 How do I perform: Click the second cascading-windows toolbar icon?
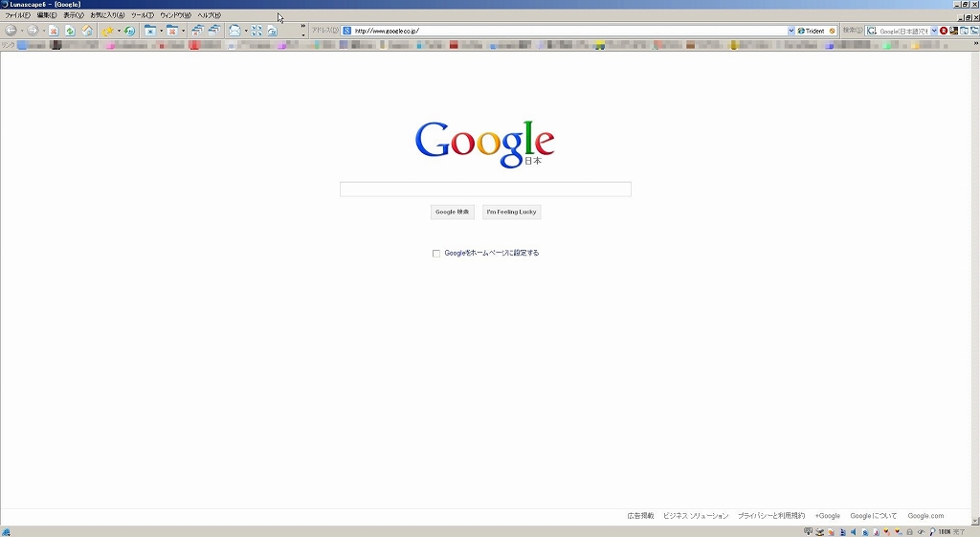[213, 30]
